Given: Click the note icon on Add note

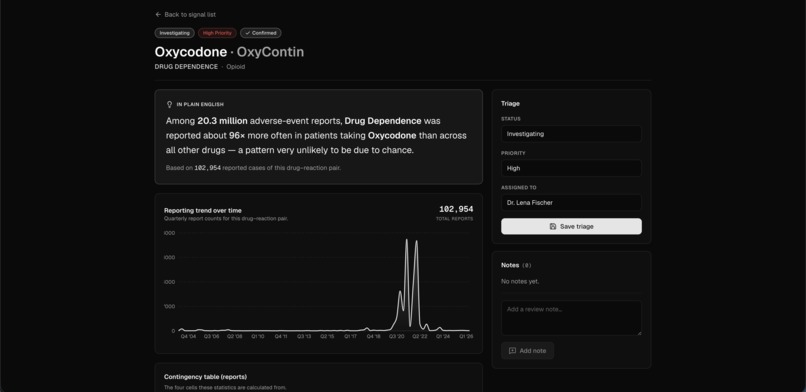Looking at the screenshot, I should tap(512, 351).
